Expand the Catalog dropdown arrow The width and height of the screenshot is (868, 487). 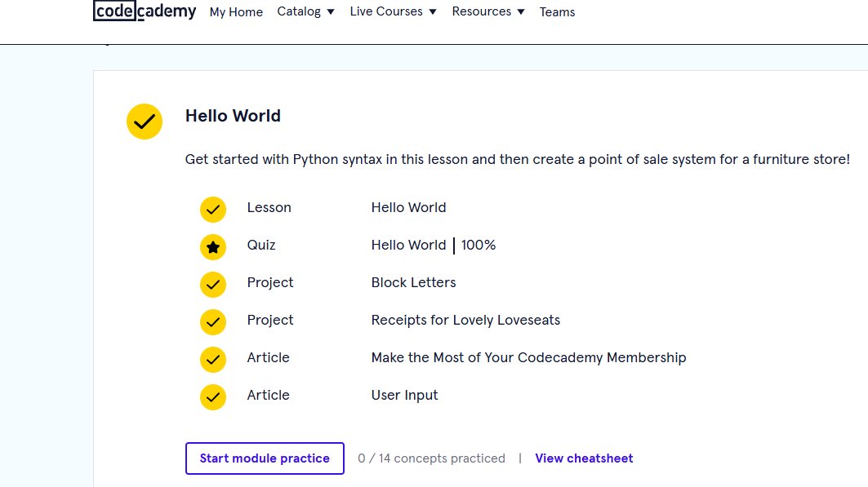[x=331, y=11]
